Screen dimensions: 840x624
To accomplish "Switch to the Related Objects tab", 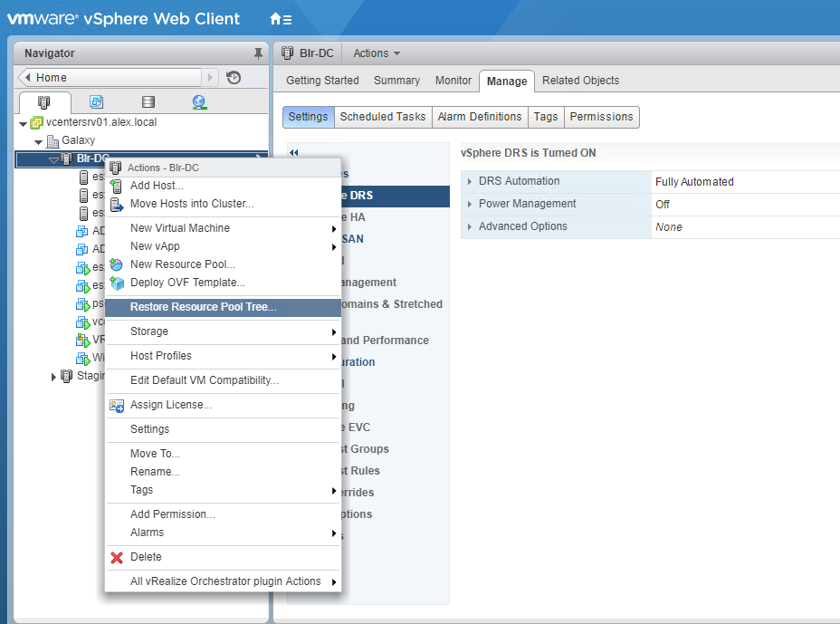I will click(580, 81).
